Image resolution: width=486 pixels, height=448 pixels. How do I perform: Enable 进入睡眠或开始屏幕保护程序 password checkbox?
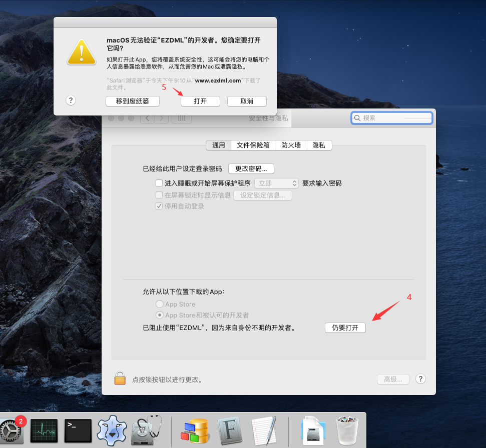[159, 183]
